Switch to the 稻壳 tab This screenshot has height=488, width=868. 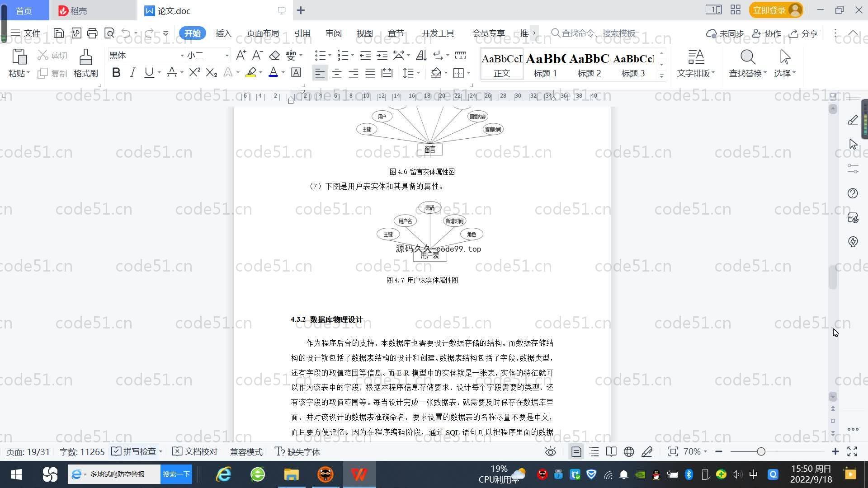pyautogui.click(x=93, y=10)
